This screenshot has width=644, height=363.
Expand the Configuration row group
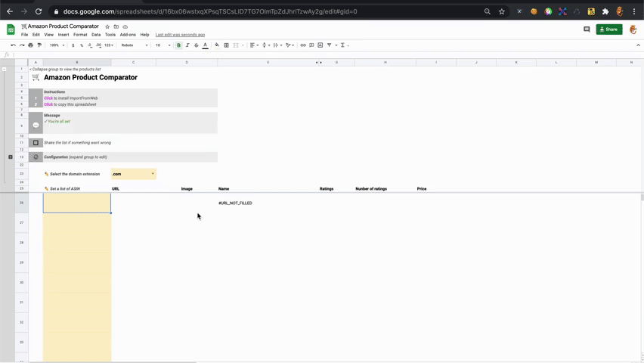click(x=11, y=157)
